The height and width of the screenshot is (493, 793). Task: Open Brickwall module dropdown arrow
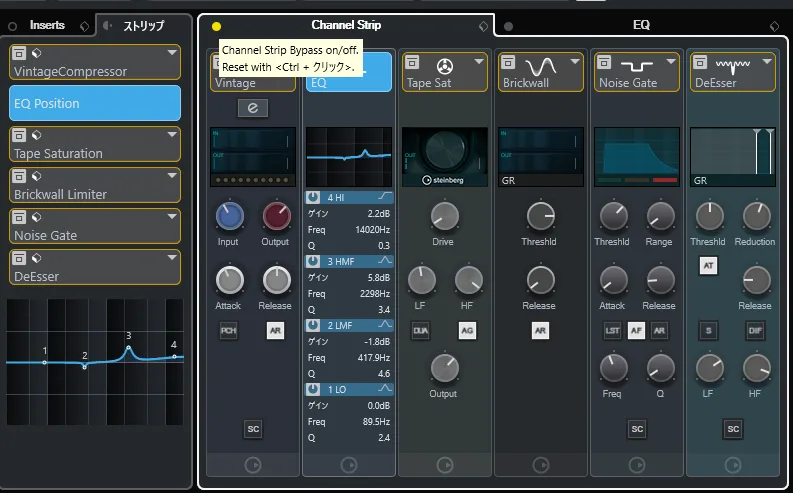click(x=575, y=62)
